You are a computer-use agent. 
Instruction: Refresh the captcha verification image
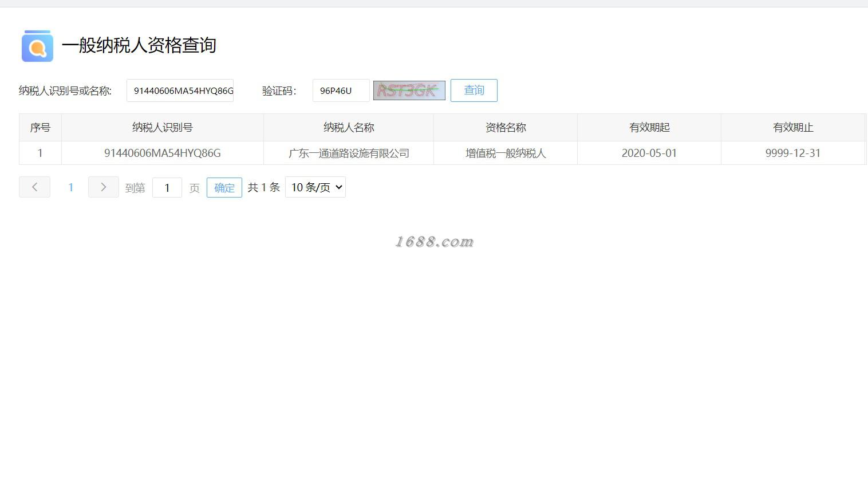click(409, 90)
